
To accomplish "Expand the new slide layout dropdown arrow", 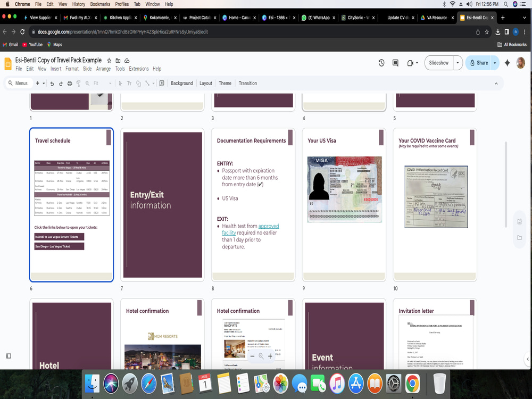I will click(x=44, y=84).
